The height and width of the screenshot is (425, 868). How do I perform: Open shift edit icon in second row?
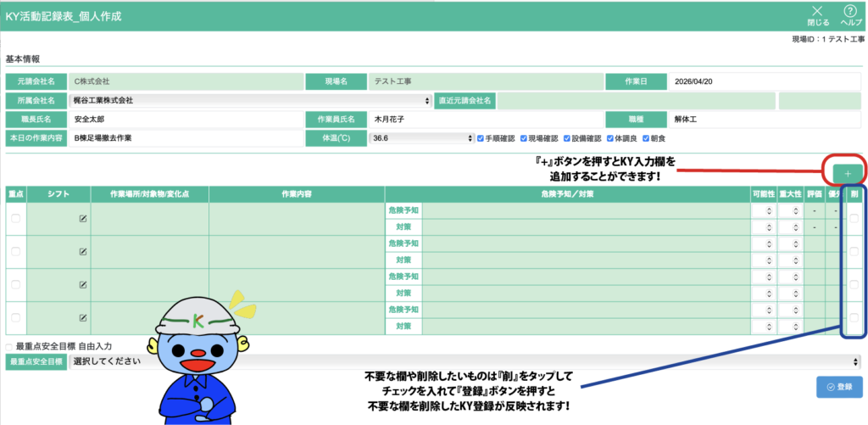[83, 252]
